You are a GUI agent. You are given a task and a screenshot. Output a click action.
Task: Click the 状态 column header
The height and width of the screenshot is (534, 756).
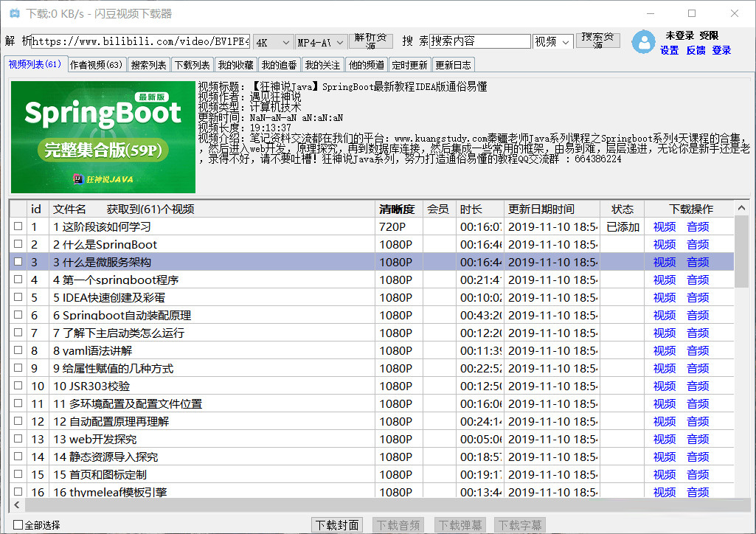[x=622, y=209]
